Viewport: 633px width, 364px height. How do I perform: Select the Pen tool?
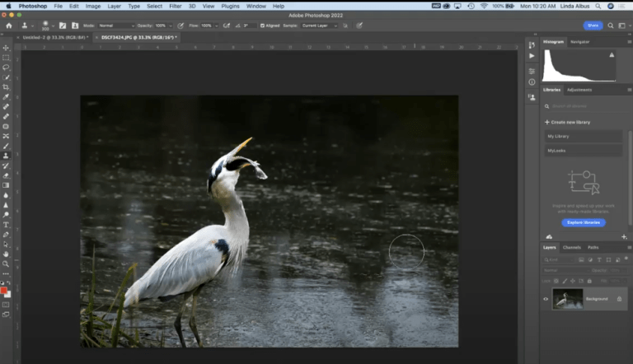click(x=6, y=235)
